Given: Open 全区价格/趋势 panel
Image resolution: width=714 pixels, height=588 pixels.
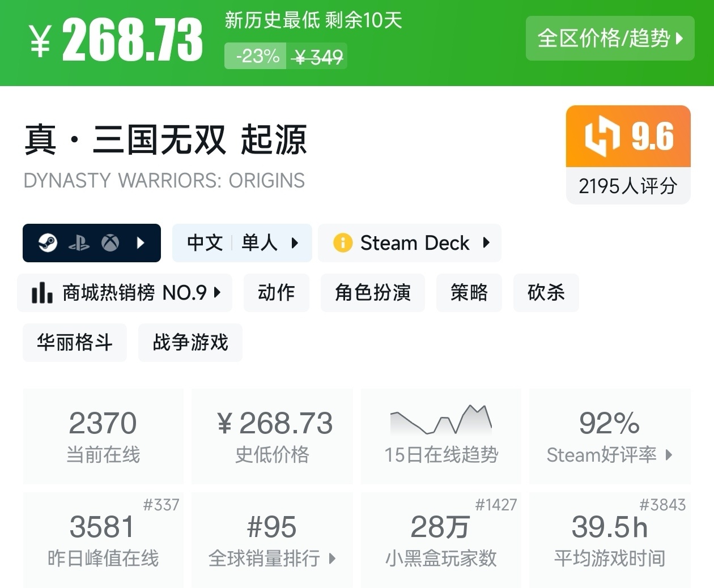Looking at the screenshot, I should pyautogui.click(x=610, y=39).
